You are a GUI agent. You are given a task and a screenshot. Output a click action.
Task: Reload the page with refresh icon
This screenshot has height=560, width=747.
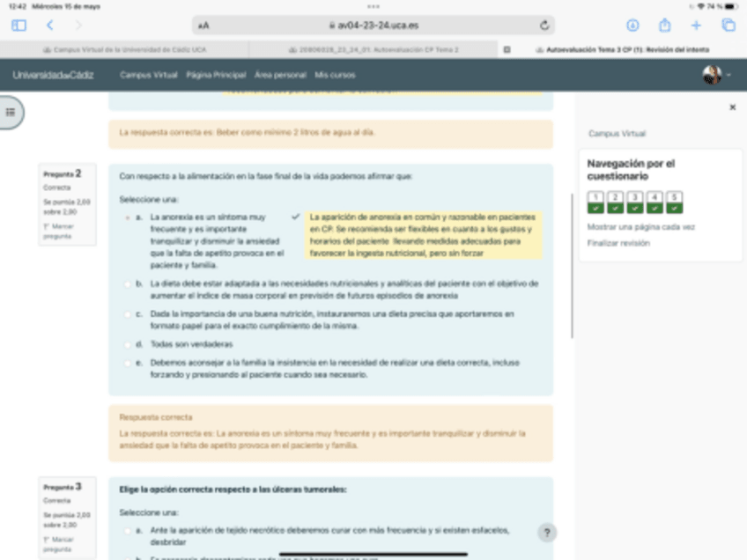tap(544, 26)
